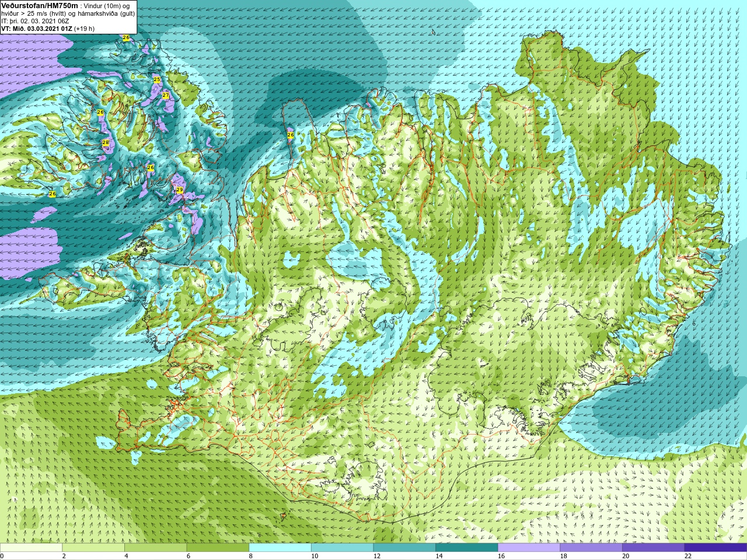
Task: Click the legend scale value 6
Action: (189, 556)
